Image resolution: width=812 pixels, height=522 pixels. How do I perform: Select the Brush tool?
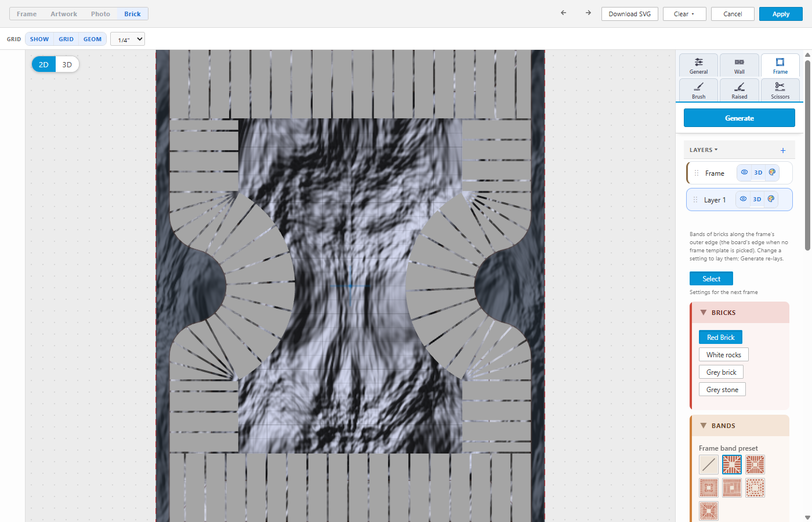click(699, 90)
